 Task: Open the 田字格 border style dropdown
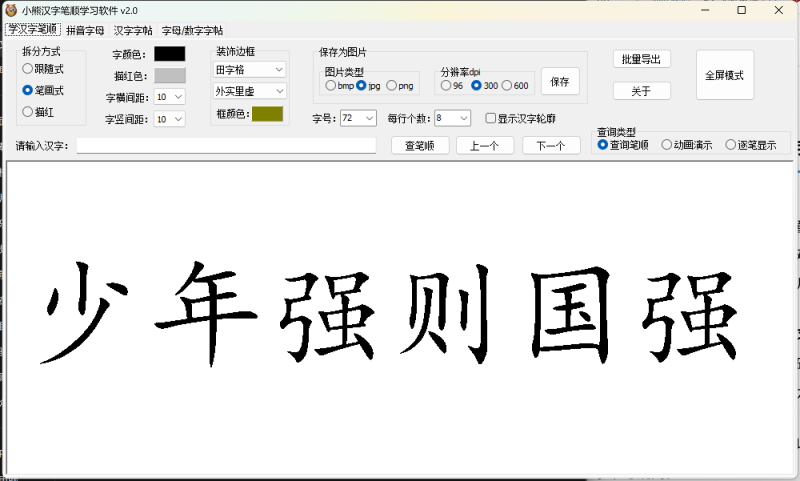pos(249,69)
